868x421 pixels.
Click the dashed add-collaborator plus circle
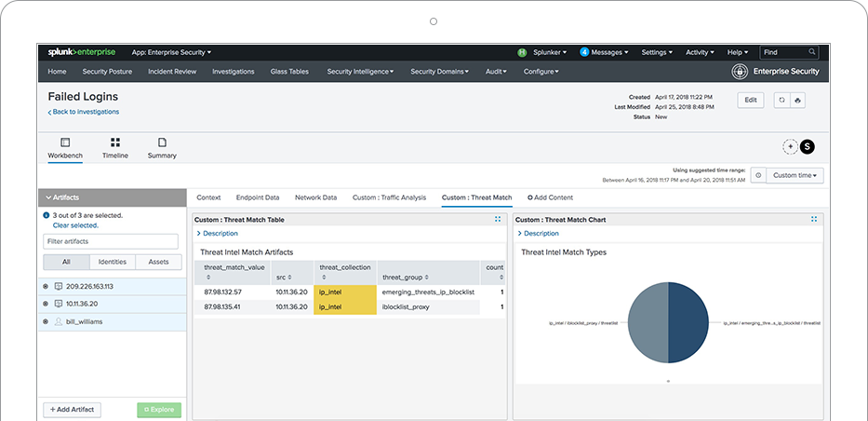click(x=790, y=147)
